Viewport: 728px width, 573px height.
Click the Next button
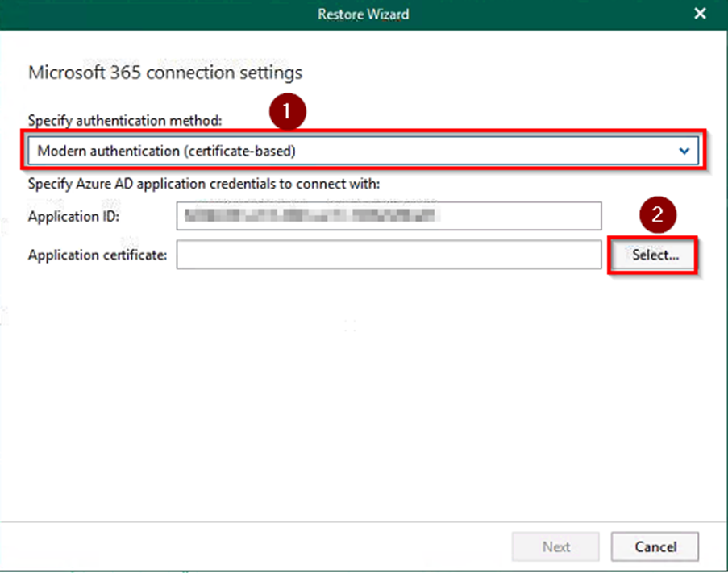pos(555,546)
